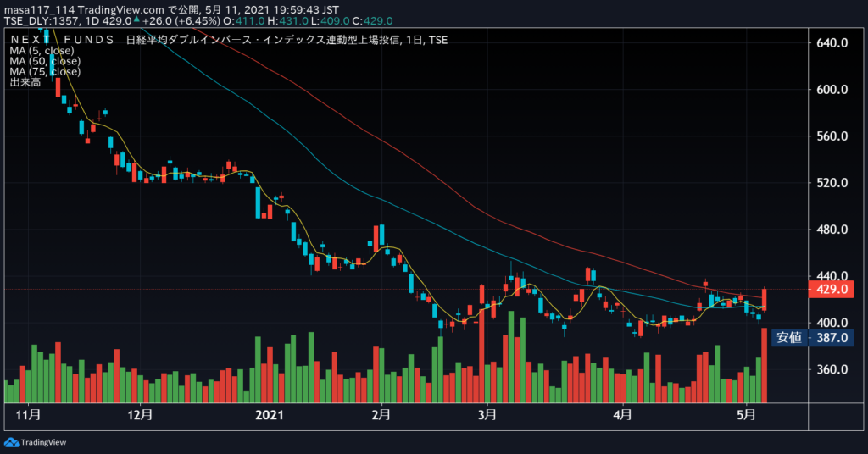The width and height of the screenshot is (868, 454).
Task: Click the 440.0 price axis label
Action: (832, 275)
